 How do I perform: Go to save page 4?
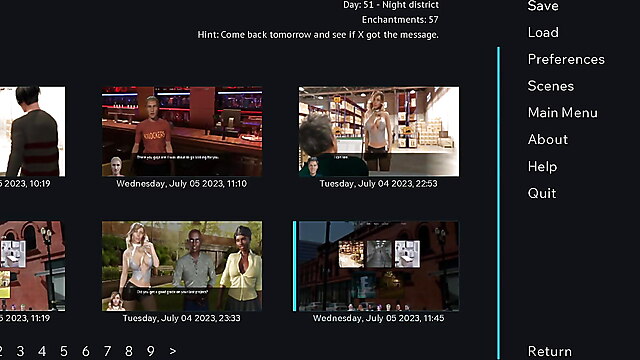click(x=42, y=351)
